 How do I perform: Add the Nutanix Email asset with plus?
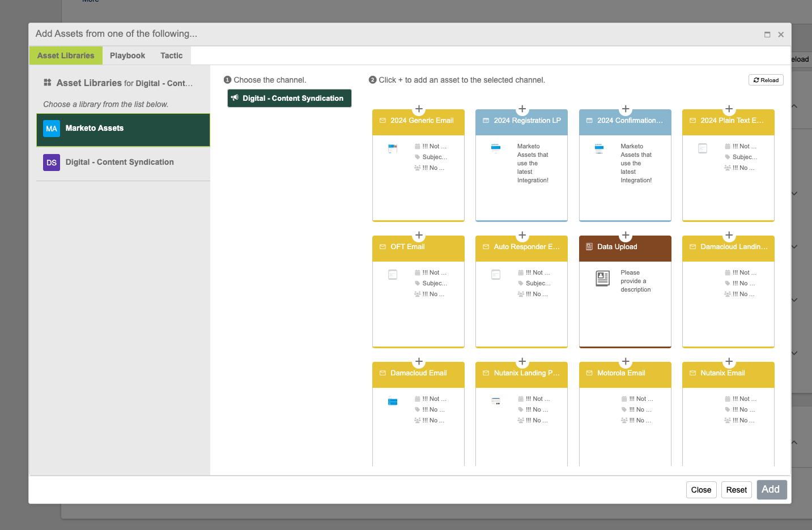729,361
